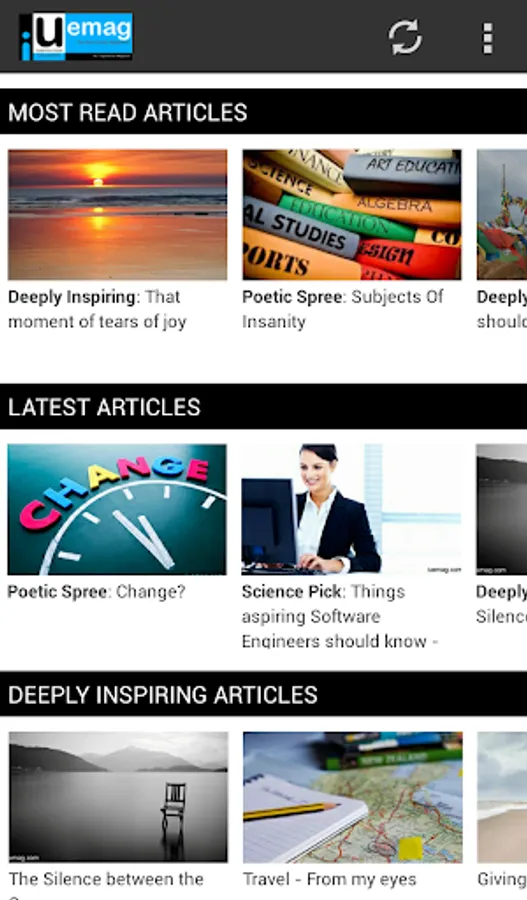The image size is (527, 900).
Task: Open the stacked subject books thumbnail
Action: [351, 215]
